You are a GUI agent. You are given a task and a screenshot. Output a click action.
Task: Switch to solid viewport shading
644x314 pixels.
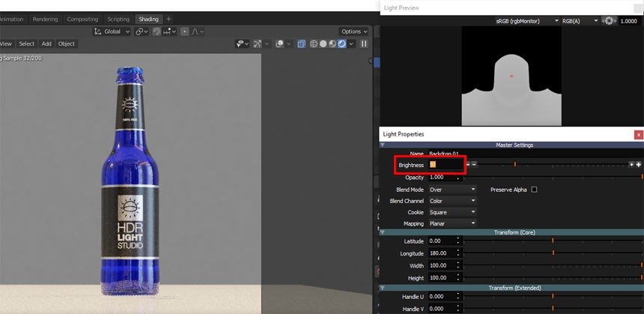tap(323, 43)
